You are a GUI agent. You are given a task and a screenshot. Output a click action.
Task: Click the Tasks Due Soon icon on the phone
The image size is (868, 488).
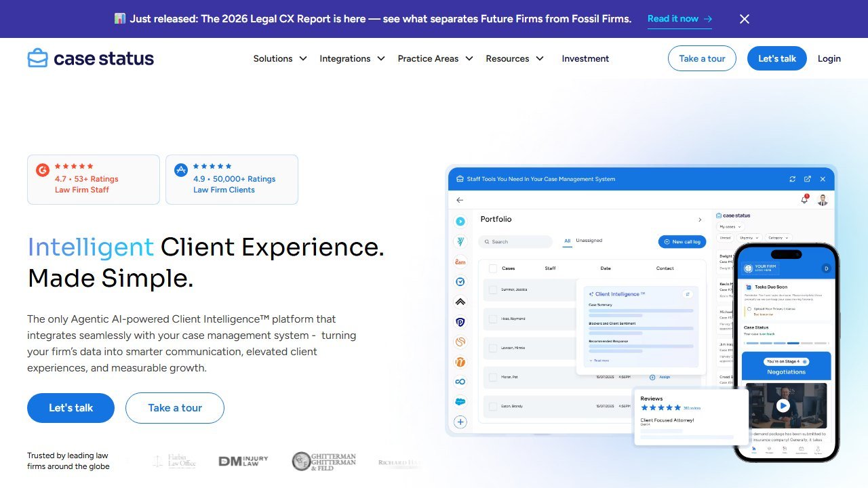tap(747, 287)
